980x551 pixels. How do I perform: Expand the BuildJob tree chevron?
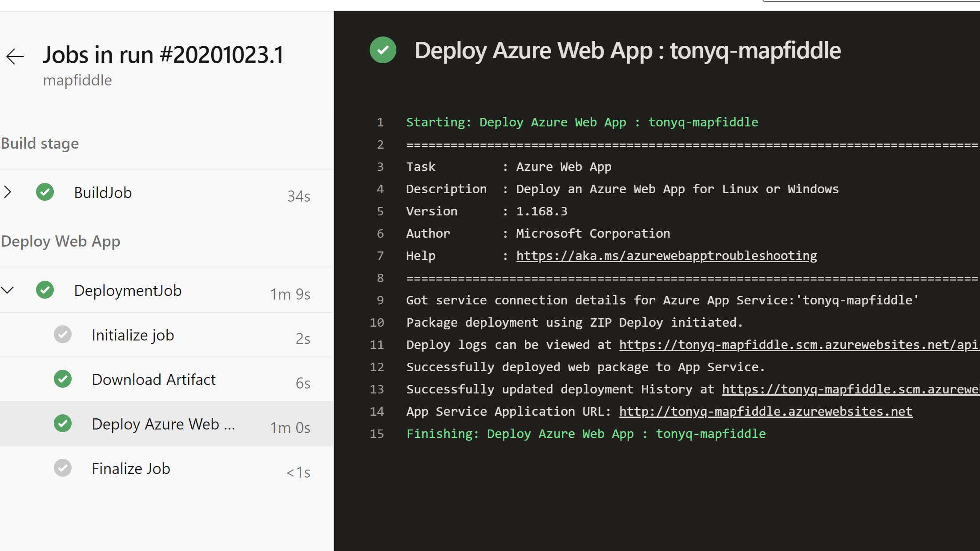pyautogui.click(x=8, y=192)
